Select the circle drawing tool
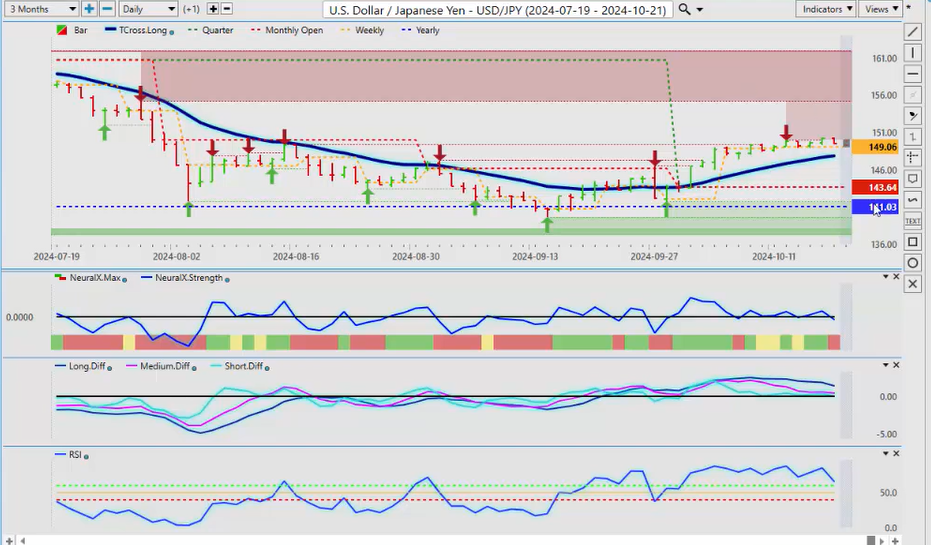This screenshot has height=545, width=931. 913,263
